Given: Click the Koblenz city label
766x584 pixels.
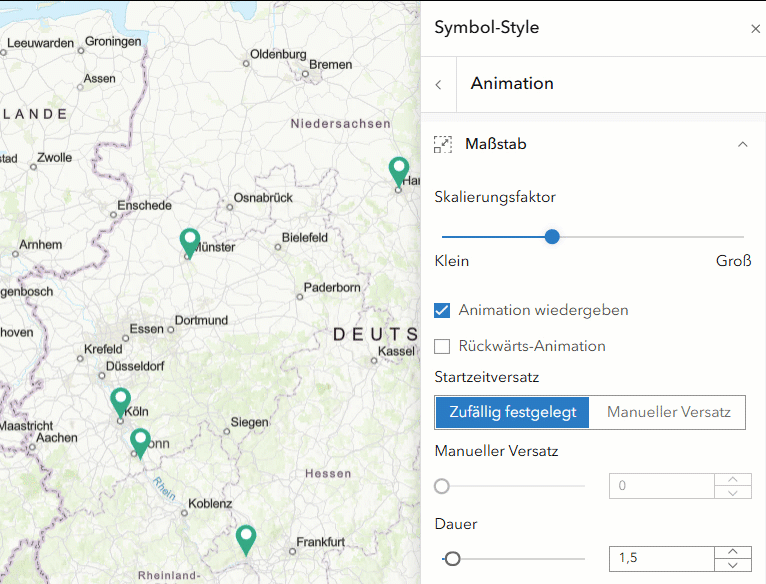Looking at the screenshot, I should tap(210, 503).
